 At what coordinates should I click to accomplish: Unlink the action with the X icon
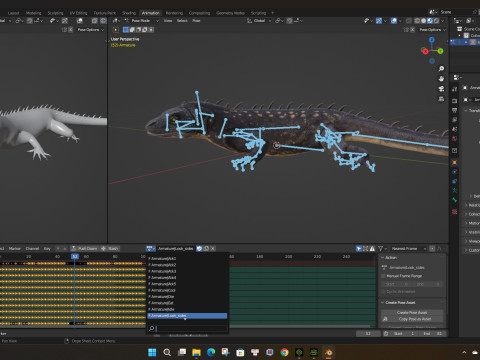point(213,248)
